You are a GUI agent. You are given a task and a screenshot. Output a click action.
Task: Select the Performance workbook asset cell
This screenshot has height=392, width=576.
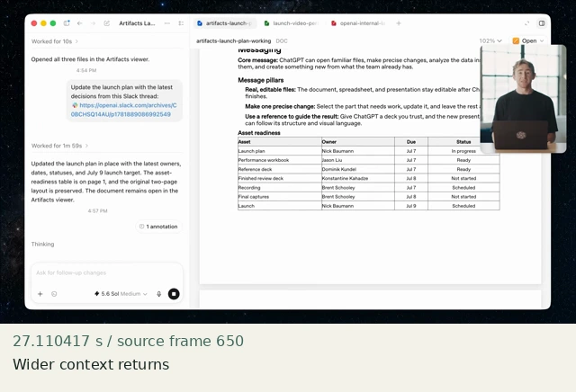pyautogui.click(x=280, y=160)
